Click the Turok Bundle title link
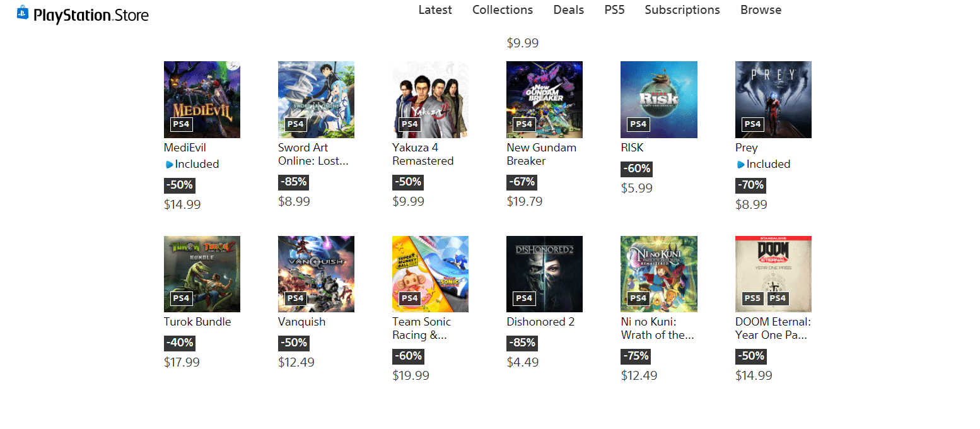The width and height of the screenshot is (980, 429). (197, 322)
